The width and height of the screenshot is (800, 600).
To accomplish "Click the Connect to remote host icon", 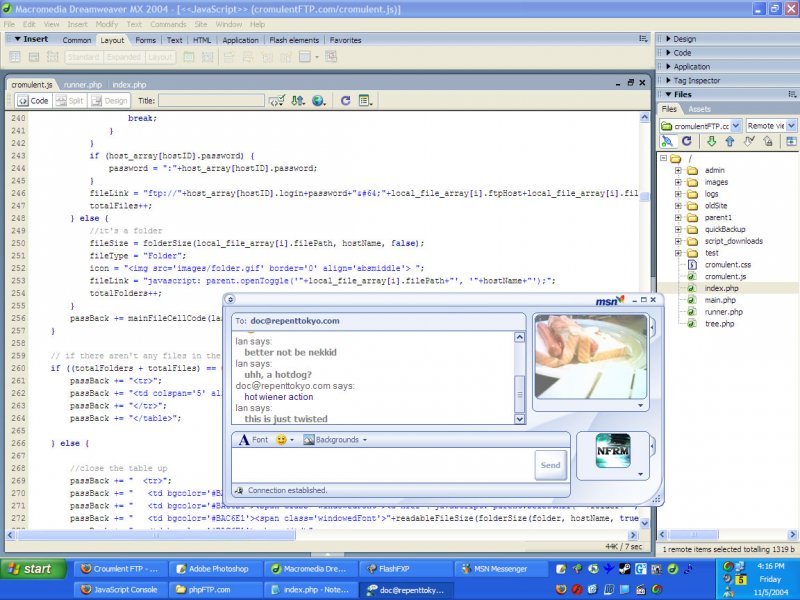I will pyautogui.click(x=667, y=141).
